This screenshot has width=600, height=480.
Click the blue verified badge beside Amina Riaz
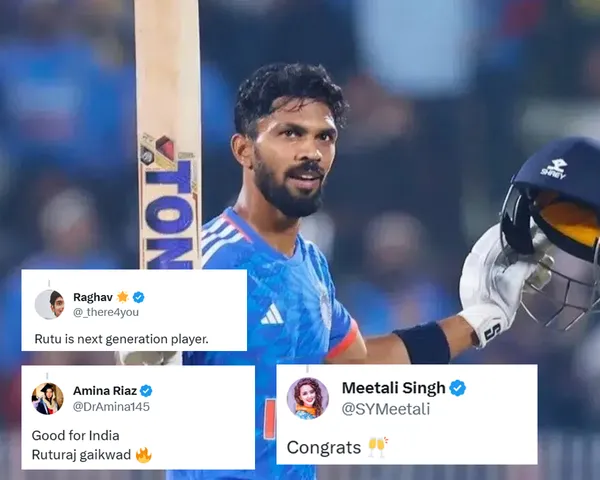[146, 391]
